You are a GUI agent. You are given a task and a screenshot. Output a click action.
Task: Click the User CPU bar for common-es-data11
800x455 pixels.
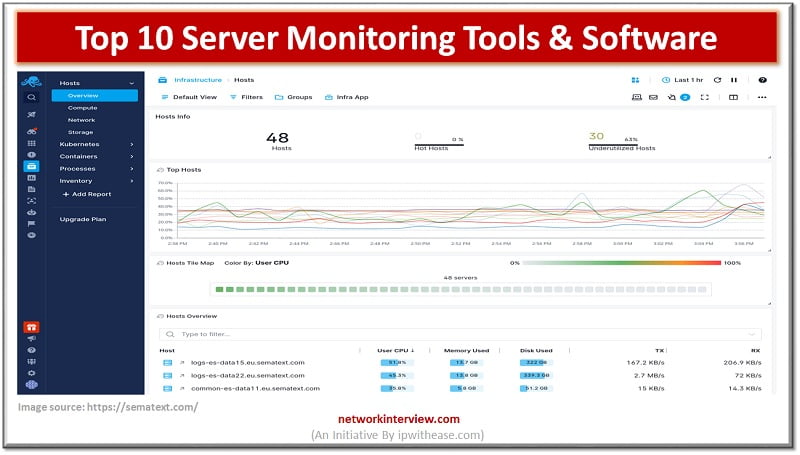coord(397,389)
